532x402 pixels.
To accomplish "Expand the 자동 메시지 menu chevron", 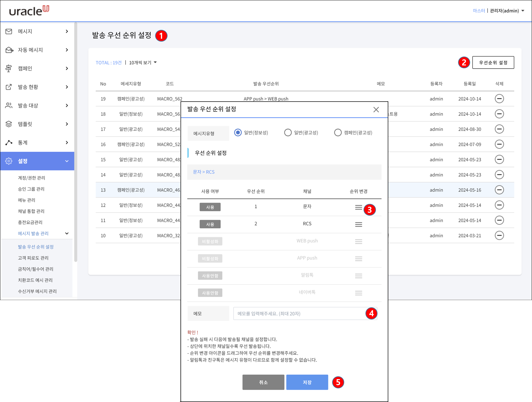I will pos(67,50).
